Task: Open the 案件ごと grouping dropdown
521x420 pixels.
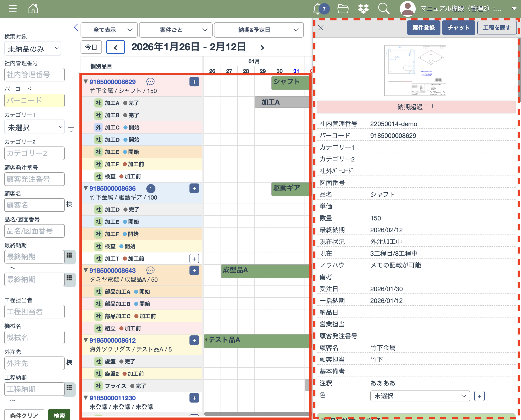Action: tap(176, 30)
